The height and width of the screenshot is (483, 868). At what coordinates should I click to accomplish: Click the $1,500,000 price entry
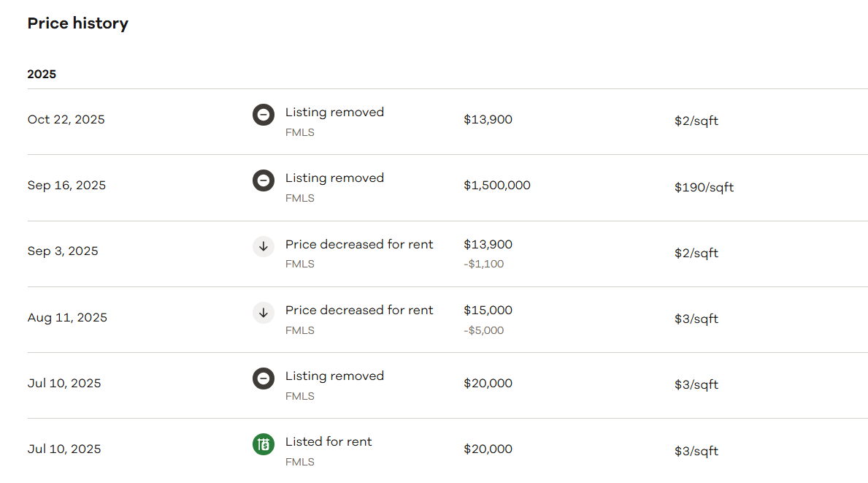pyautogui.click(x=496, y=185)
